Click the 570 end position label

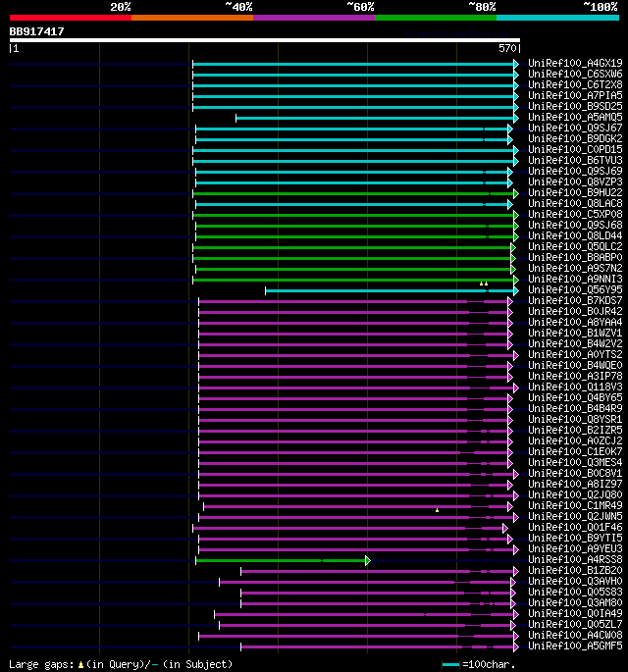pyautogui.click(x=508, y=48)
